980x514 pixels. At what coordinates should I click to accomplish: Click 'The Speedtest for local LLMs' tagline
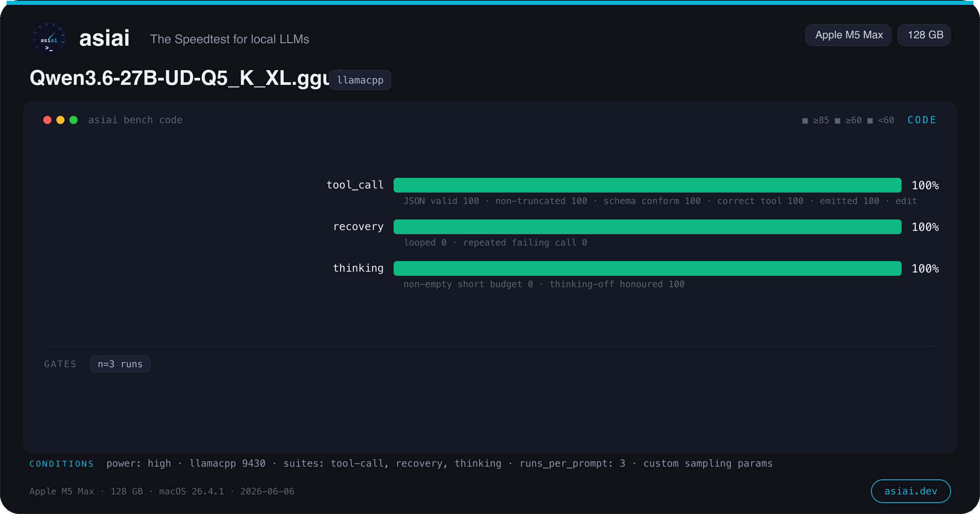click(x=229, y=39)
